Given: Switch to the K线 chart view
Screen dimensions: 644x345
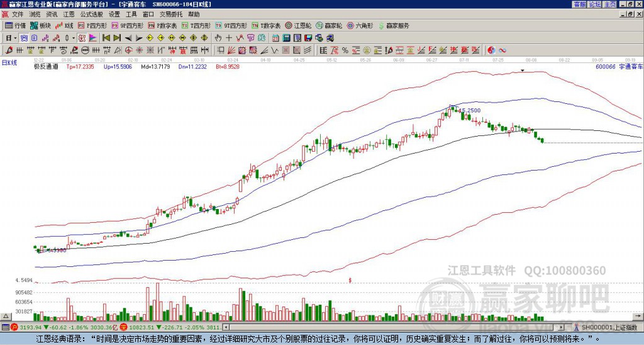Looking at the screenshot, I should tap(64, 25).
